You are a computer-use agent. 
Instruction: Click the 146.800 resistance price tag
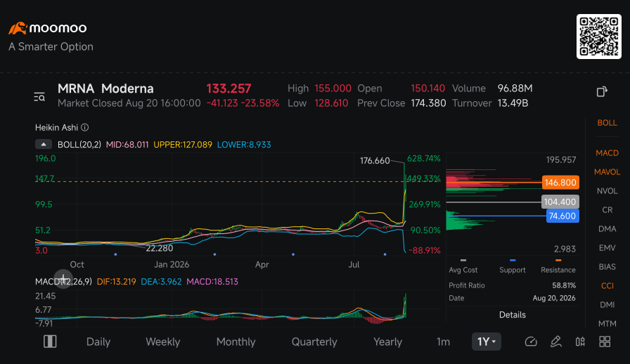(x=560, y=183)
